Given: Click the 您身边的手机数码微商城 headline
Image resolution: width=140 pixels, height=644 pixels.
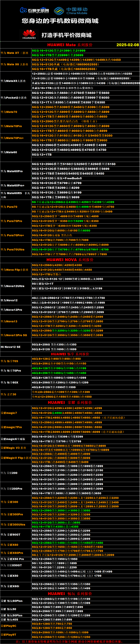Looking at the screenshot, I should point(60,21).
